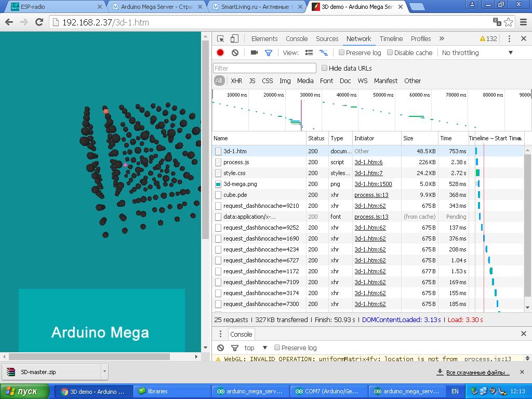Open DevTools three-dot customize menu

tap(509, 39)
